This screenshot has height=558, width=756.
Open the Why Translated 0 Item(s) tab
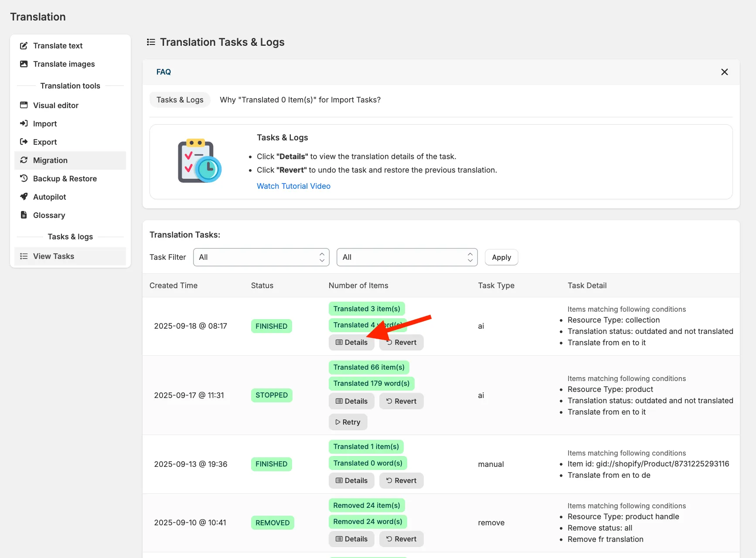(300, 100)
